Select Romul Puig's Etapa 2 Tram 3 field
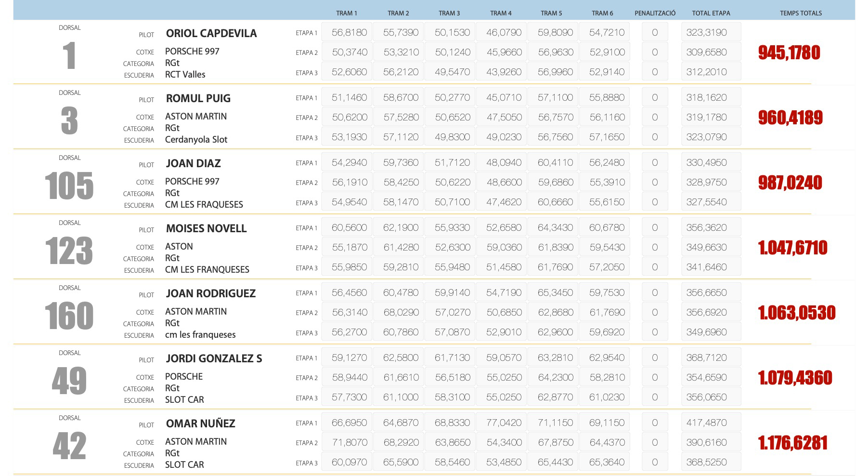The image size is (868, 476). coord(452,117)
